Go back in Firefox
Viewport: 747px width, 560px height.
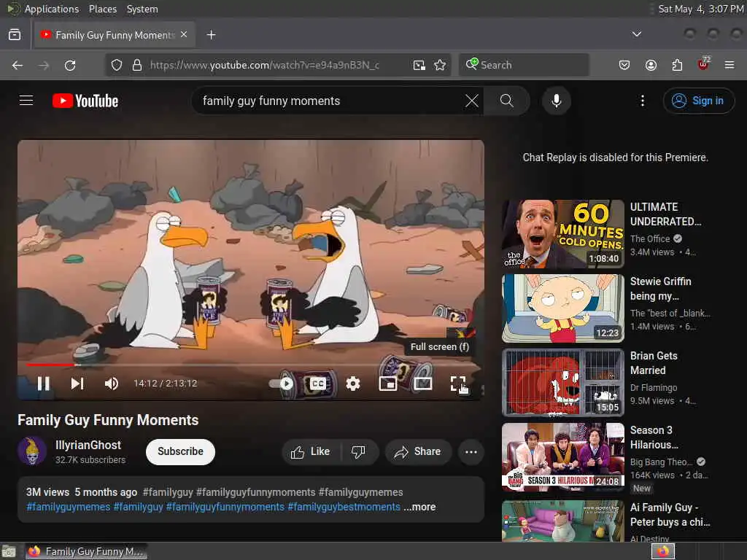[18, 65]
